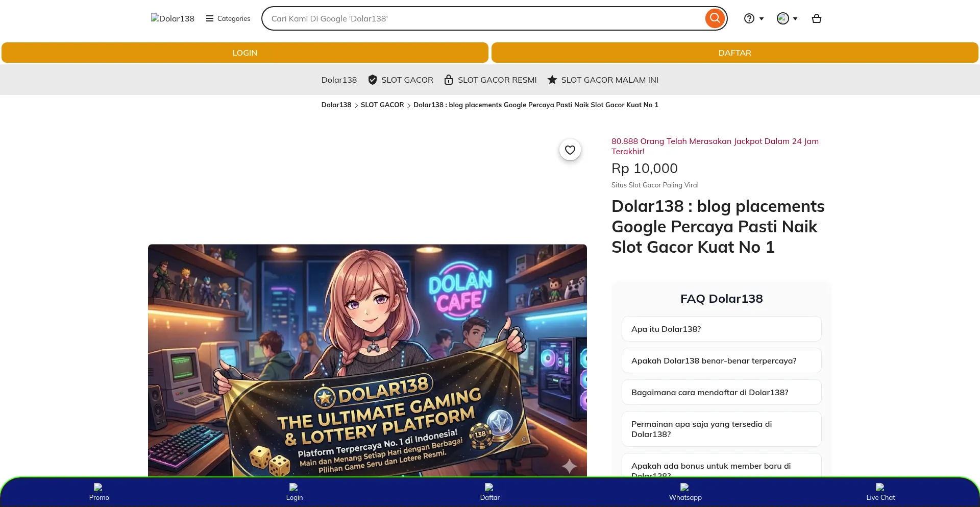Viewport: 980px width, 507px height.
Task: Click the Dolar138 logo in header
Action: (x=173, y=18)
